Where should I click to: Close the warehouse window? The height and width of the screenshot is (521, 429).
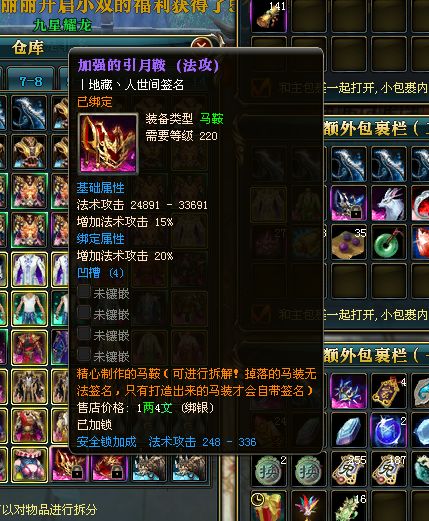pos(201,45)
